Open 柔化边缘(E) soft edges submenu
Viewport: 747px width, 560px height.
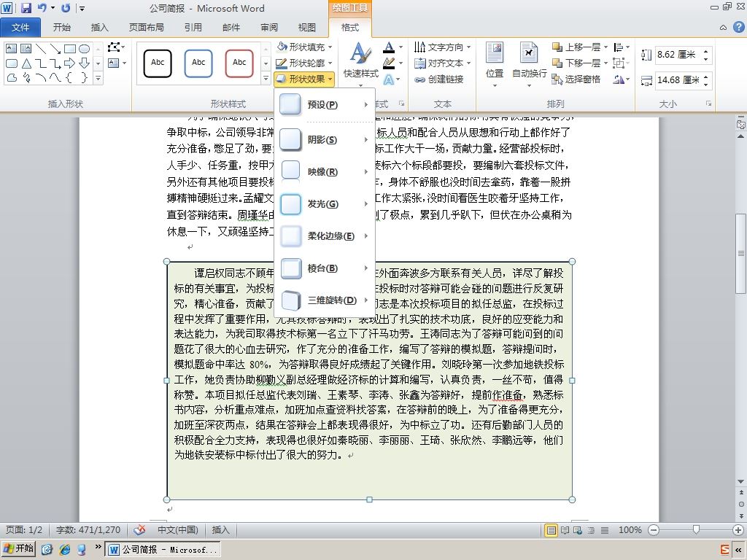point(325,236)
